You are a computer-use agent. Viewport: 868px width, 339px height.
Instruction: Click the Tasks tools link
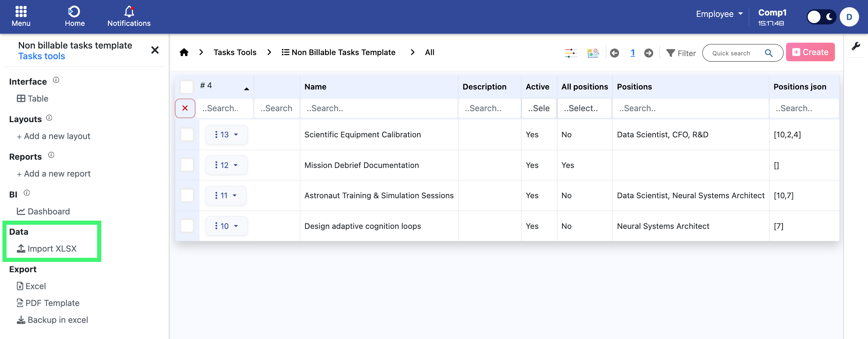(x=42, y=56)
